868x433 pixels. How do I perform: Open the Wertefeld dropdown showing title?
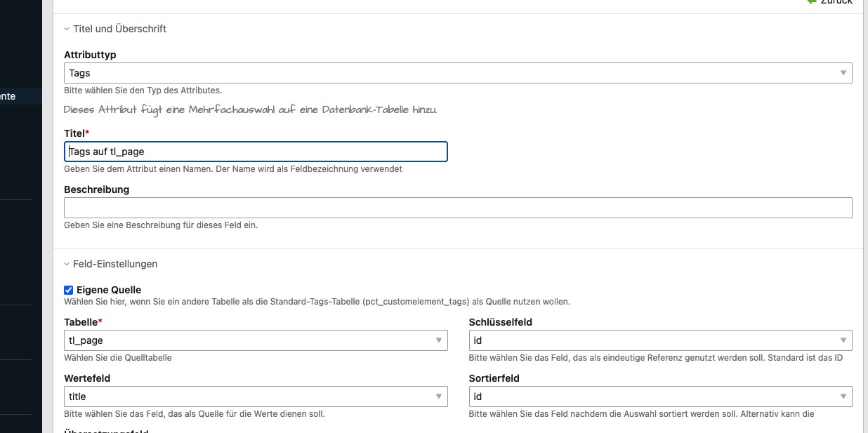pos(255,397)
